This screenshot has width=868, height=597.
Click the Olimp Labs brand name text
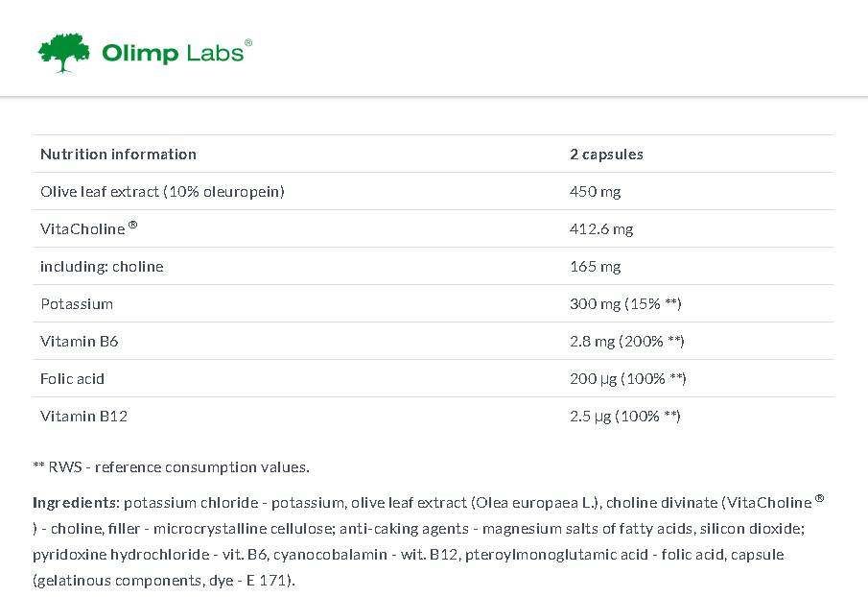pos(173,53)
